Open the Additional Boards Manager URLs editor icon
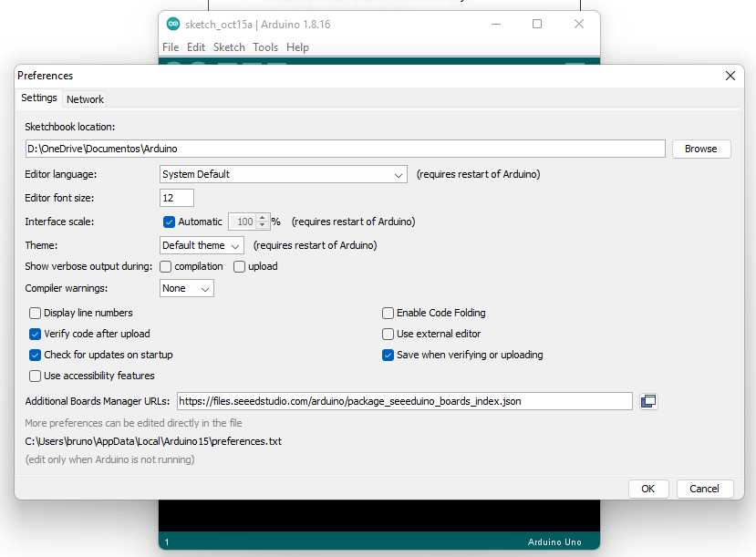 click(648, 401)
